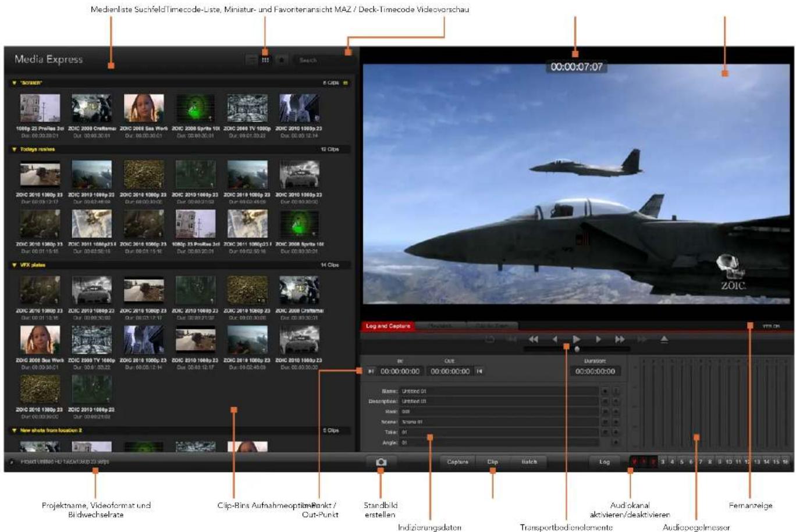Skip to start of clip
This screenshot has height=532, width=796.
point(511,340)
